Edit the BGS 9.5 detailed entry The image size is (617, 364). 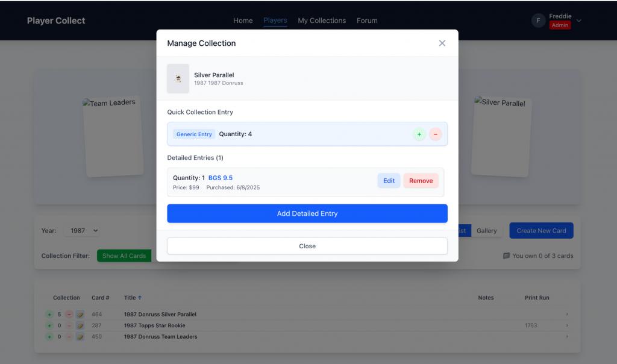(389, 181)
